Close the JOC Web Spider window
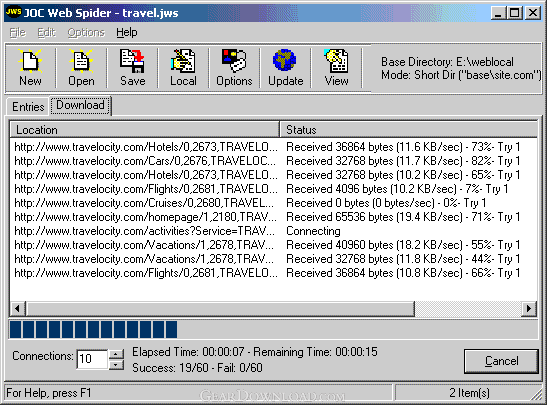The width and height of the screenshot is (547, 405). (533, 13)
